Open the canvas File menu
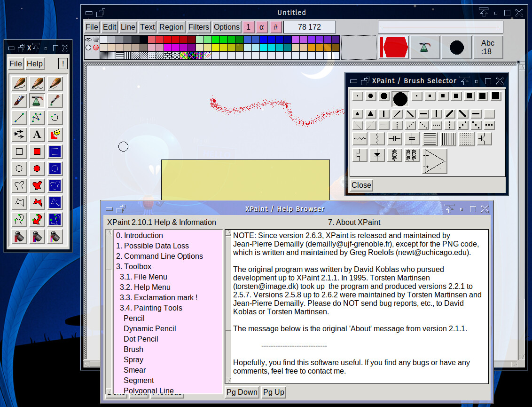 coord(92,27)
